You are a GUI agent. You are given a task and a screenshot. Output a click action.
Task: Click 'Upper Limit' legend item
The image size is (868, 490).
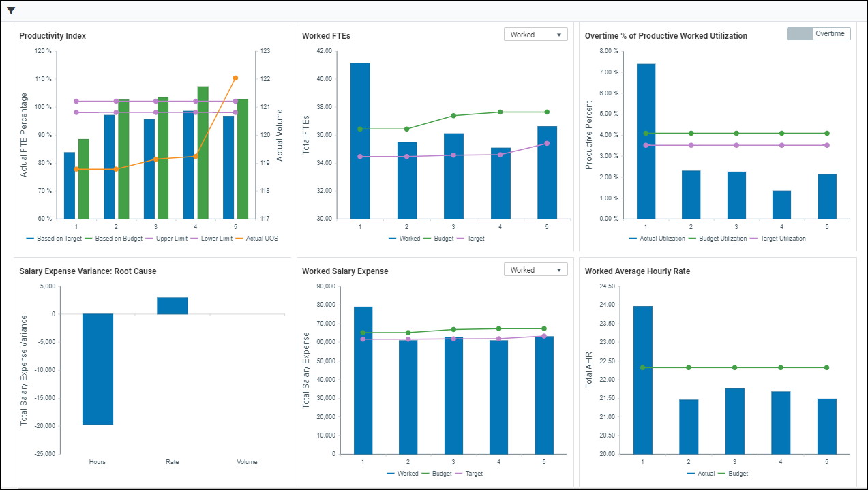tap(170, 239)
